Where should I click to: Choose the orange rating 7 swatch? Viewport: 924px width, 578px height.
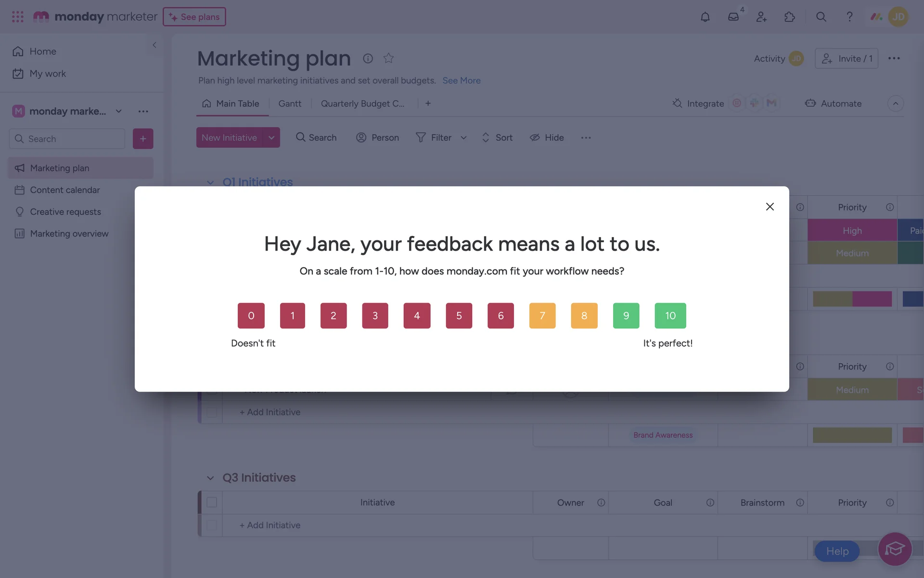pos(542,315)
